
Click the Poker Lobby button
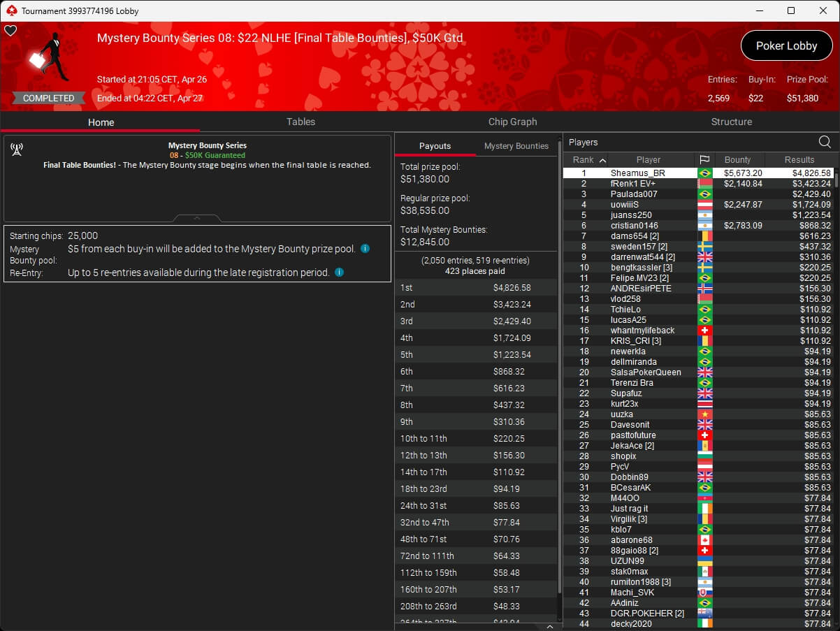(x=786, y=45)
